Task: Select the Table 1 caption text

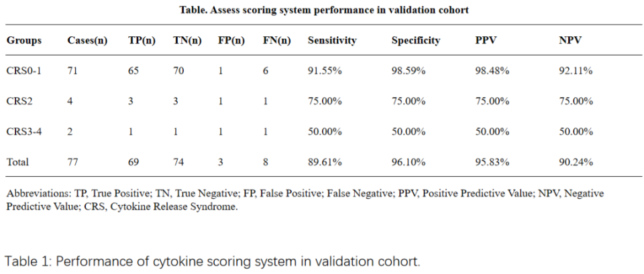Action: pyautogui.click(x=213, y=261)
